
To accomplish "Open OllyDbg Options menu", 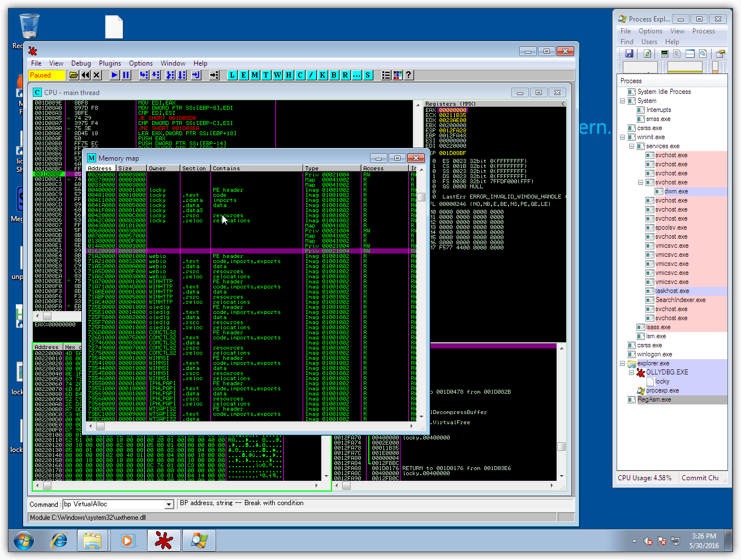I will (x=141, y=63).
